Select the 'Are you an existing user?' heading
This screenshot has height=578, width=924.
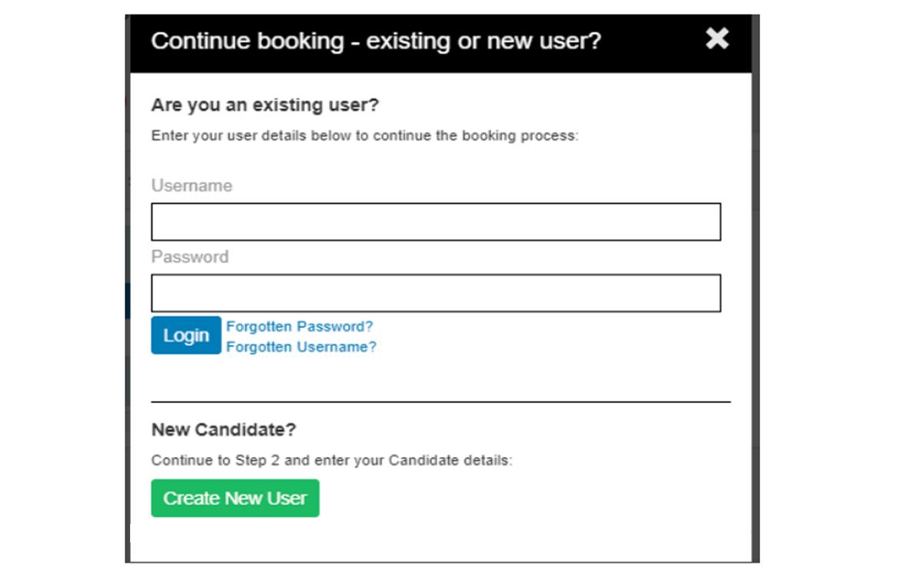coord(265,105)
